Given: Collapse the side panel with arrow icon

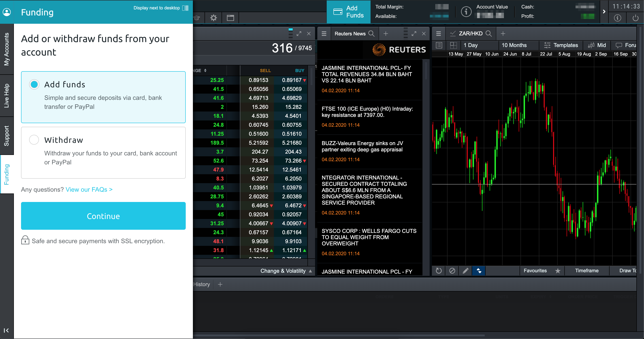Looking at the screenshot, I should coord(6,330).
